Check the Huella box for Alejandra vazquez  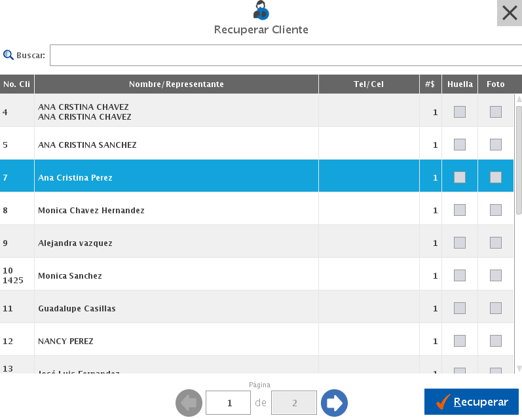[x=460, y=243]
